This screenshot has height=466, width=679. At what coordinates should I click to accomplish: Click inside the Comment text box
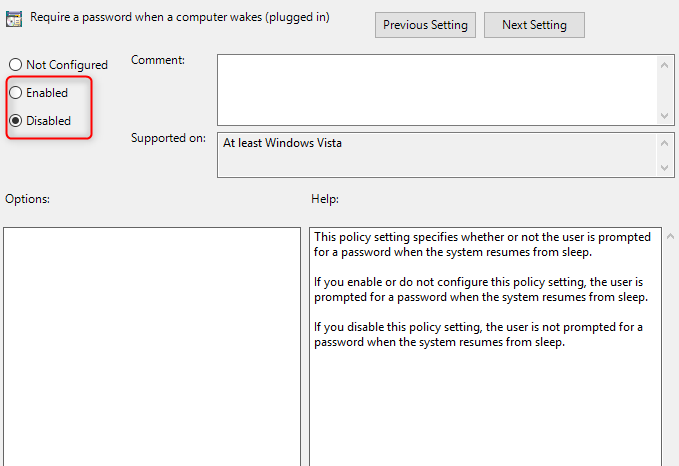click(437, 90)
